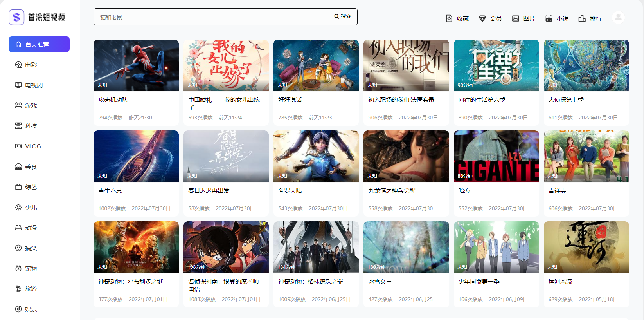The image size is (644, 320).
Task: Click the user avatar icon
Action: [x=618, y=17]
